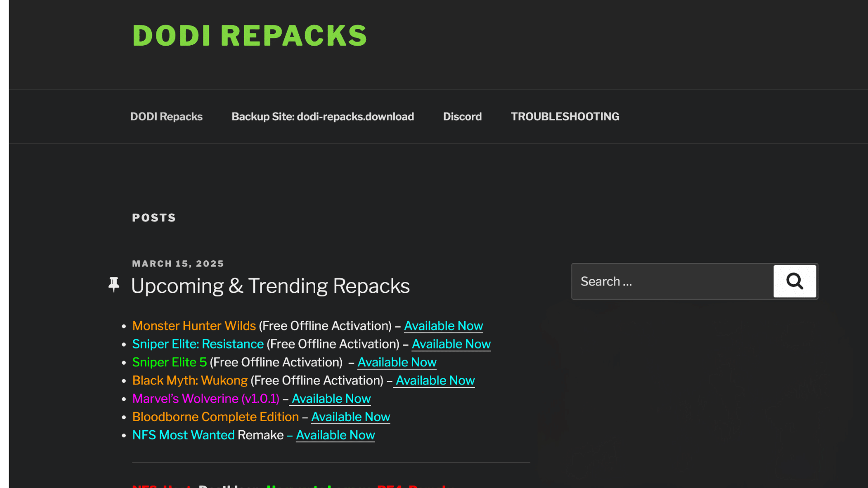The image size is (868, 488).
Task: Open the Discord menu link
Action: (462, 117)
